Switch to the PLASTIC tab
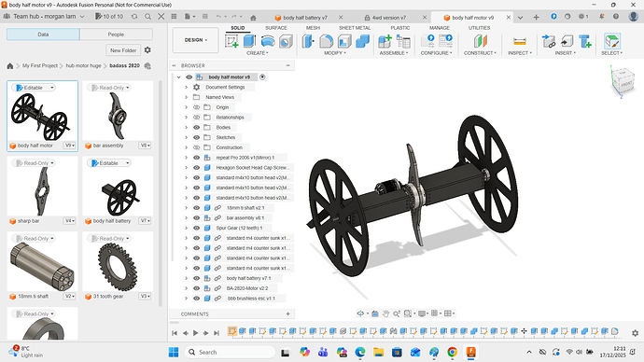 (x=400, y=28)
